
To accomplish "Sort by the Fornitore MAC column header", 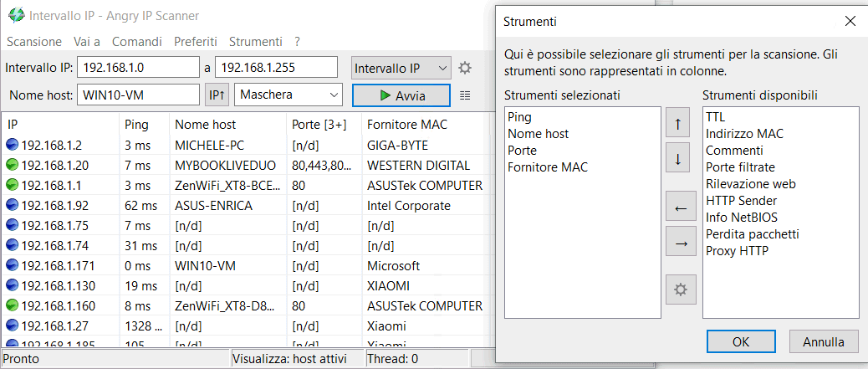I will (x=426, y=125).
